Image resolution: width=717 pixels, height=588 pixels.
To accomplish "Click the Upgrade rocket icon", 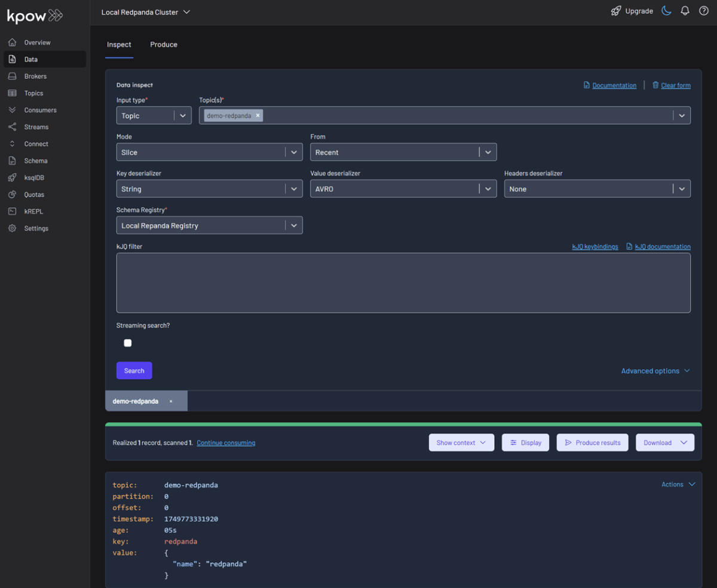I will [616, 10].
